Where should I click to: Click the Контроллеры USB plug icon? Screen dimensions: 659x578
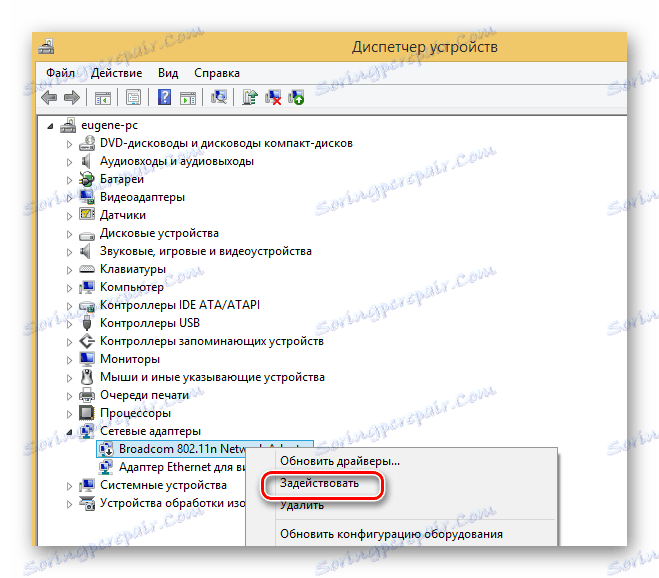coord(87,323)
